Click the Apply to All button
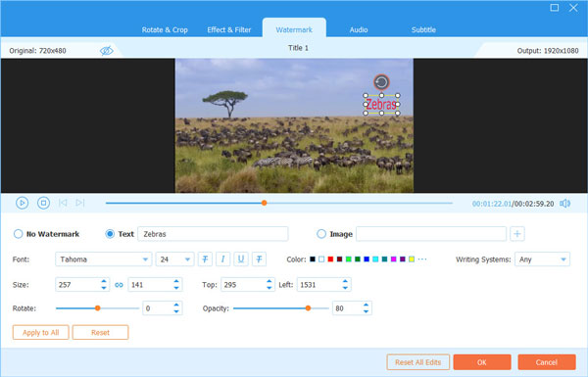This screenshot has height=377, width=588. [41, 332]
